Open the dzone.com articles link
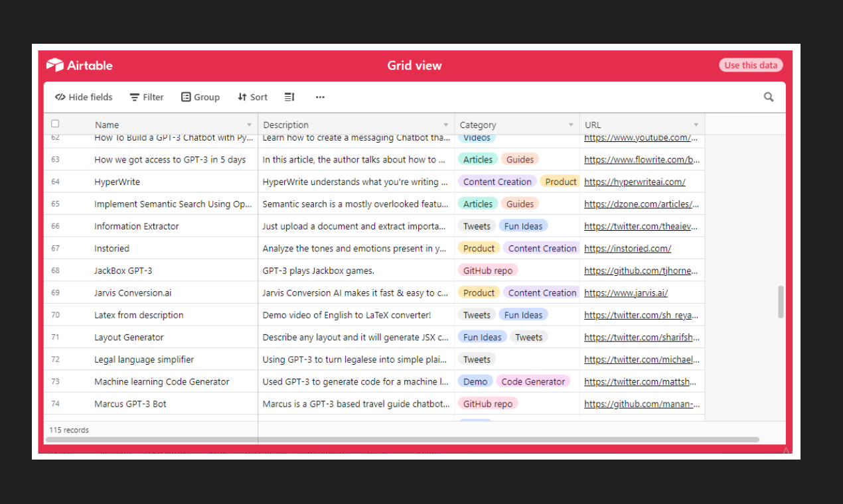 [642, 204]
